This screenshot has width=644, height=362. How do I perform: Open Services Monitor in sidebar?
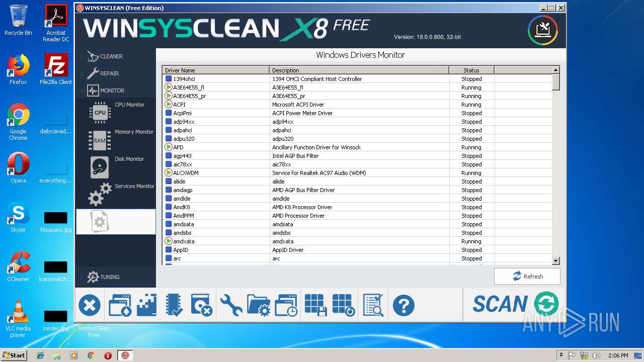tap(116, 194)
